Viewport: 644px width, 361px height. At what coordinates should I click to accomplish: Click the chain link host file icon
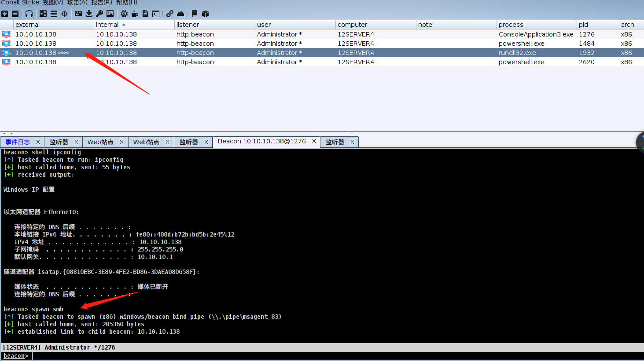[x=170, y=14]
